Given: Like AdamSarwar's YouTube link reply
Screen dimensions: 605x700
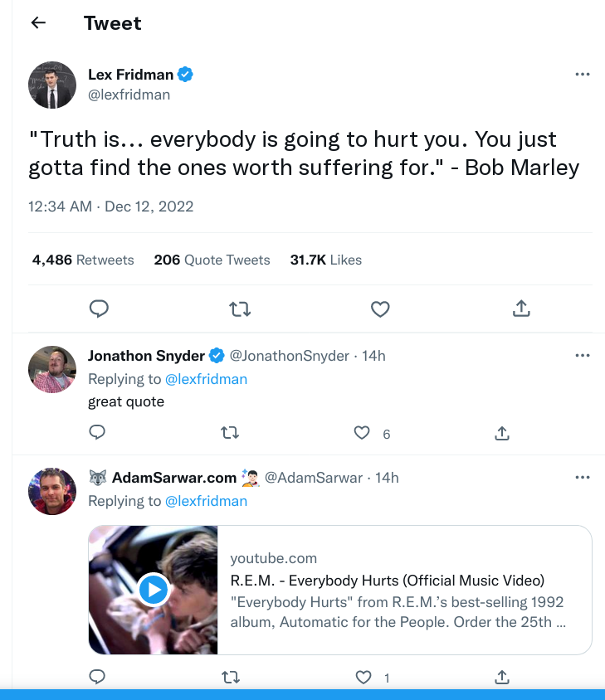Looking at the screenshot, I should 363,678.
